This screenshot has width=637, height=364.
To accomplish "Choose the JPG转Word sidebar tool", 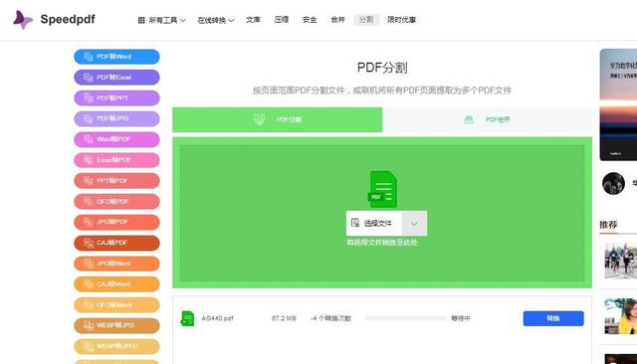I will 117,264.
